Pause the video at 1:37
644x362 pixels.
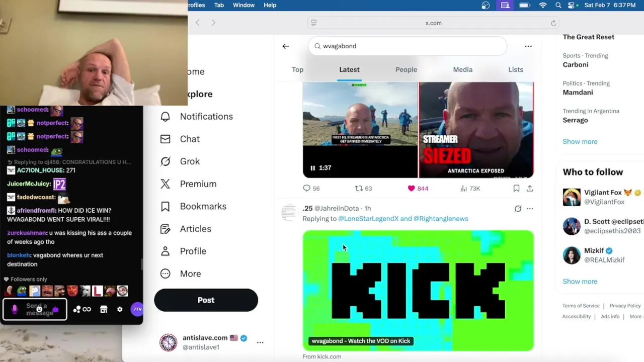[x=312, y=168]
